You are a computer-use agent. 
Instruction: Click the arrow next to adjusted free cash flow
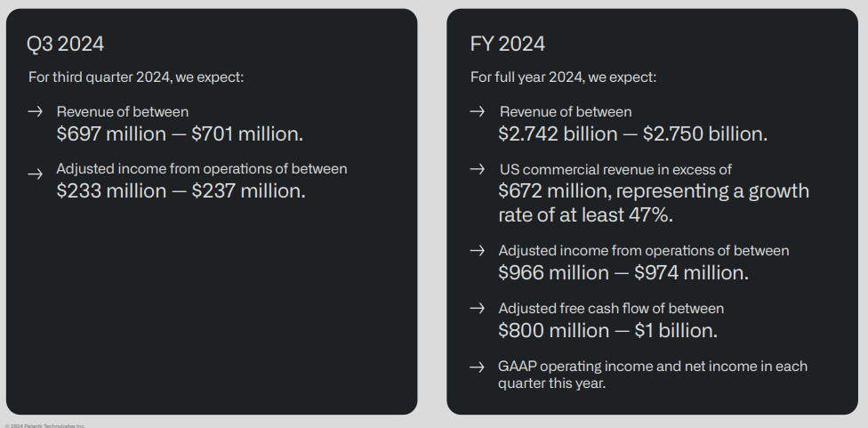coord(478,308)
